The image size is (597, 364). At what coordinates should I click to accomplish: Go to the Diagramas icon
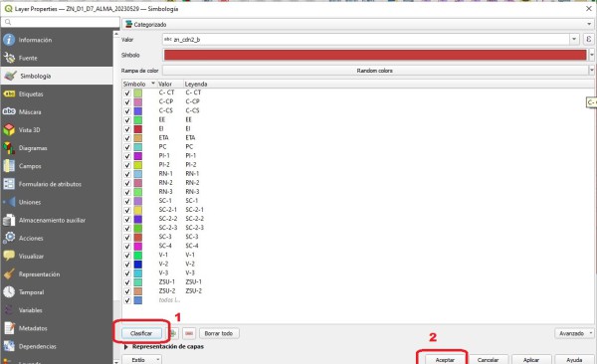tap(9, 148)
